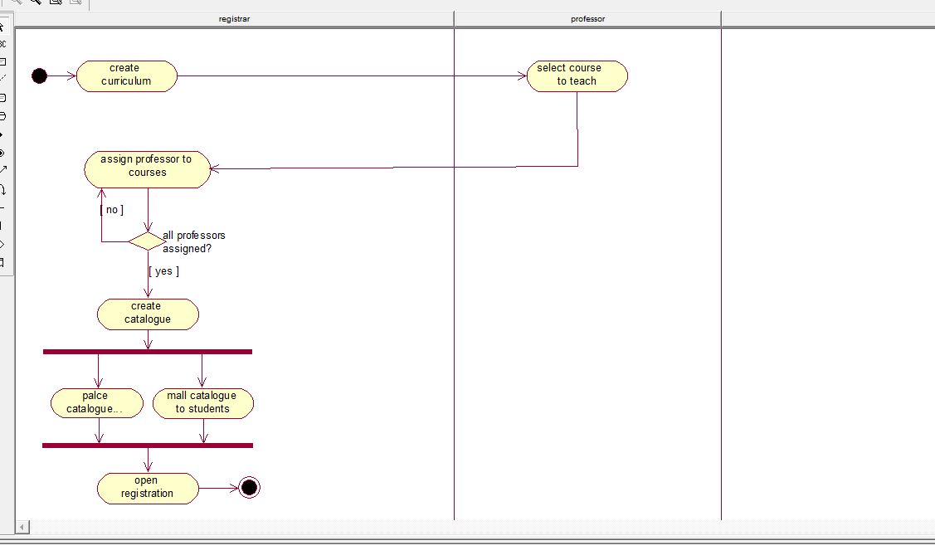Choose the State tool in toolbox
The image size is (935, 560).
pyautogui.click(x=2, y=97)
